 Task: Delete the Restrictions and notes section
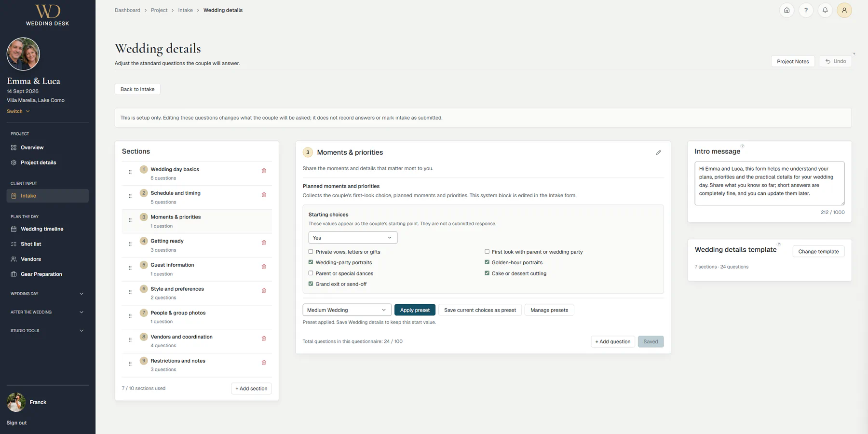[x=264, y=362]
